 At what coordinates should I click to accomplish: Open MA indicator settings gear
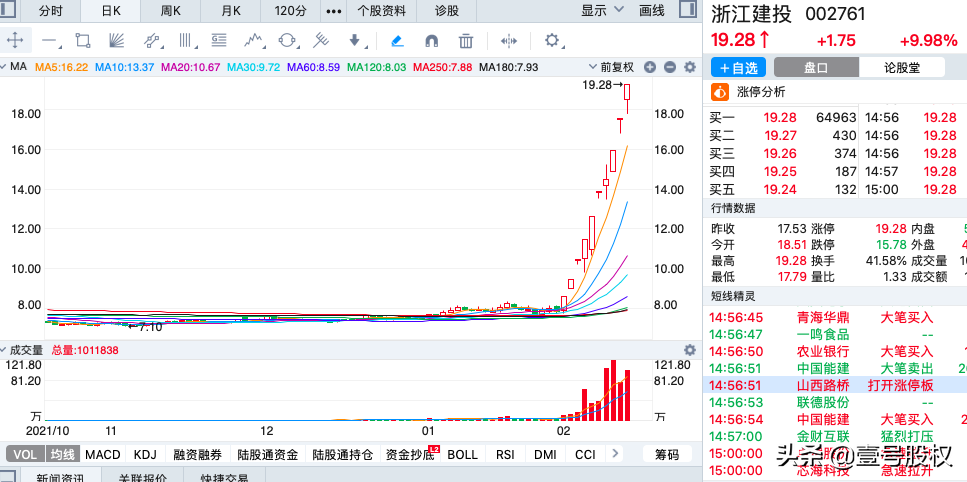pos(690,67)
